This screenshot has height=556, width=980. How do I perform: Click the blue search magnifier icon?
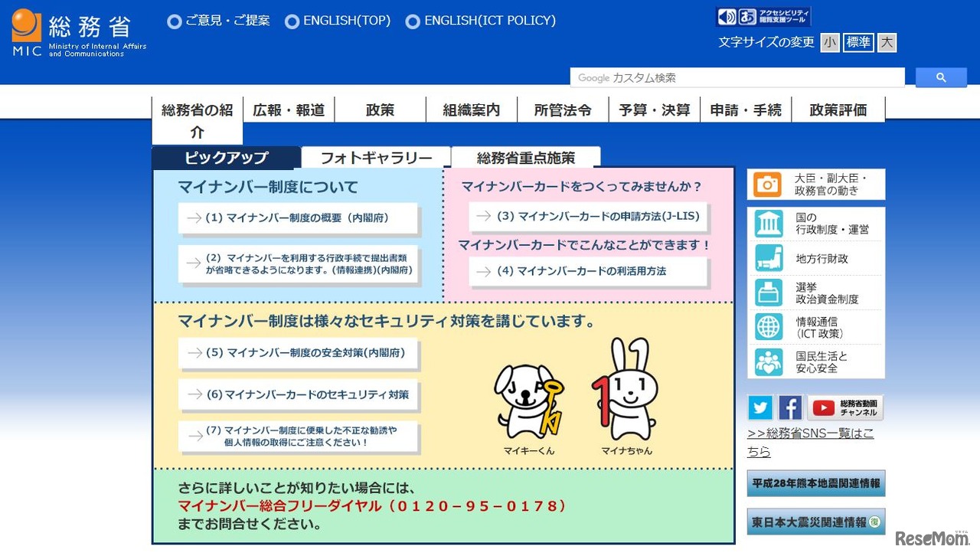[x=941, y=77]
